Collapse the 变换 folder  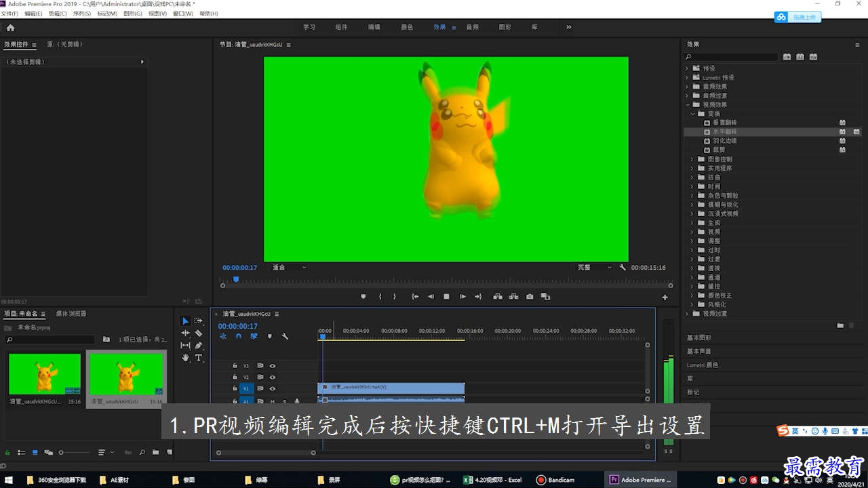pyautogui.click(x=692, y=114)
